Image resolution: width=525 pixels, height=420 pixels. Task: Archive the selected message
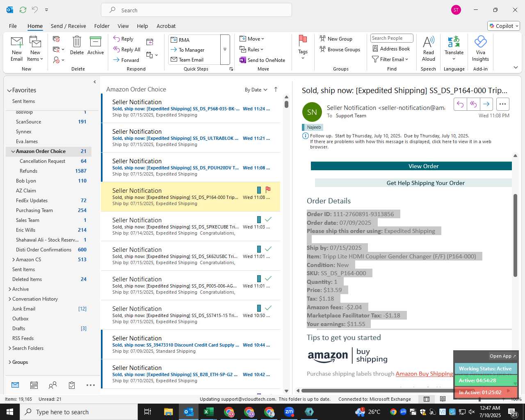96,45
